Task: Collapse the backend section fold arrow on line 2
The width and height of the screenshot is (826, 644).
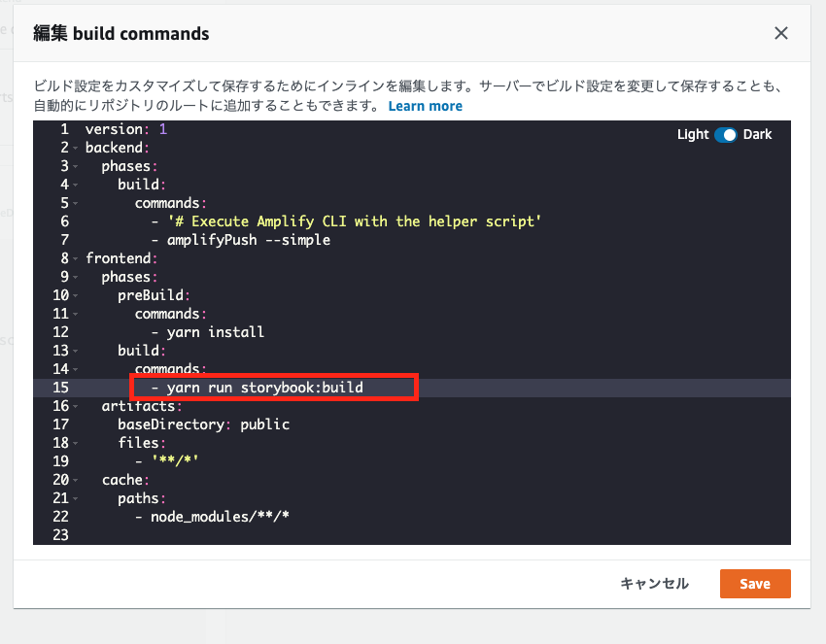Action: coord(76,149)
